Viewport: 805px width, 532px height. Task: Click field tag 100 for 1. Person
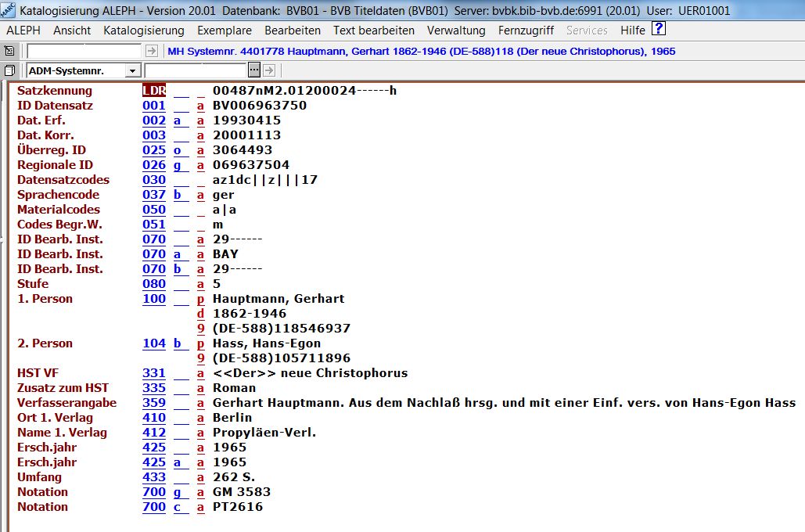click(154, 299)
